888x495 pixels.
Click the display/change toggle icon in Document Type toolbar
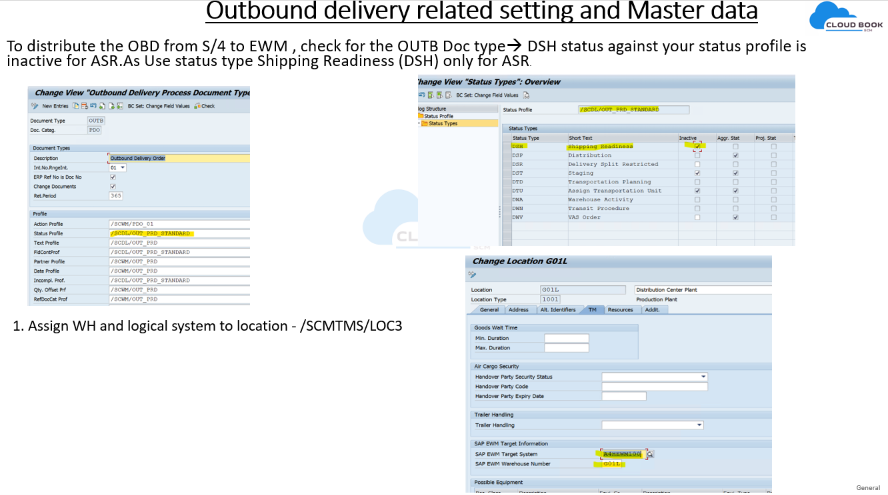(35, 106)
